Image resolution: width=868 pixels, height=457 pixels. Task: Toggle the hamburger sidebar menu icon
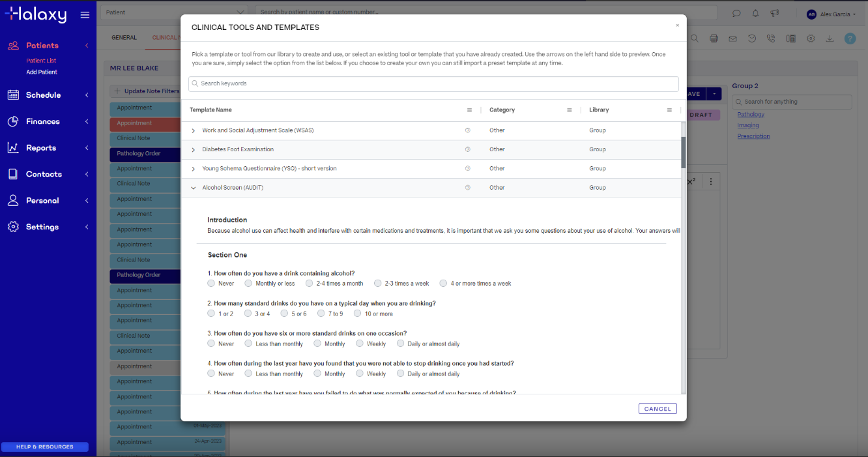click(x=85, y=15)
